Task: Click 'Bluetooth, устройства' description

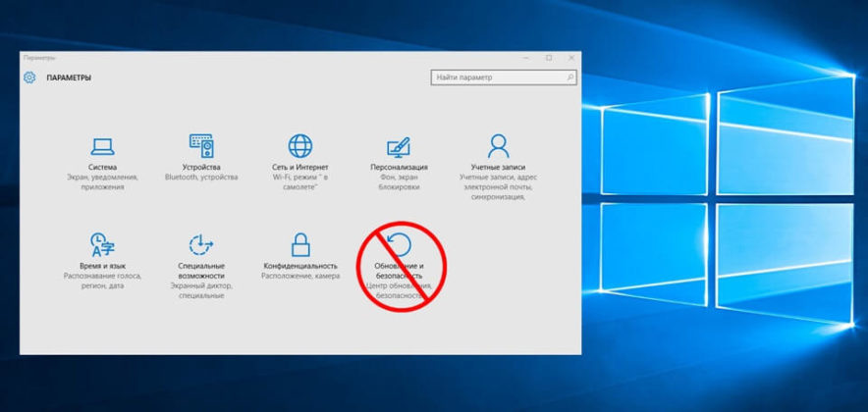Action: pyautogui.click(x=201, y=178)
